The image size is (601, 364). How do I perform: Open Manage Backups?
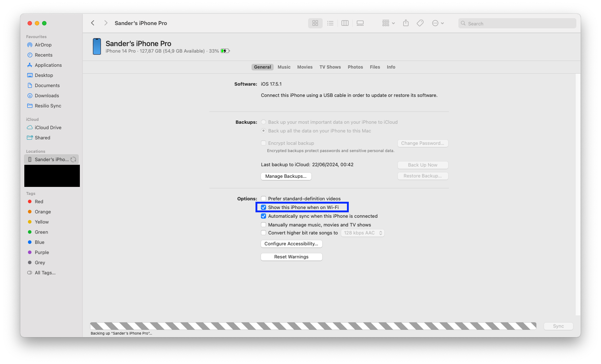(x=286, y=176)
